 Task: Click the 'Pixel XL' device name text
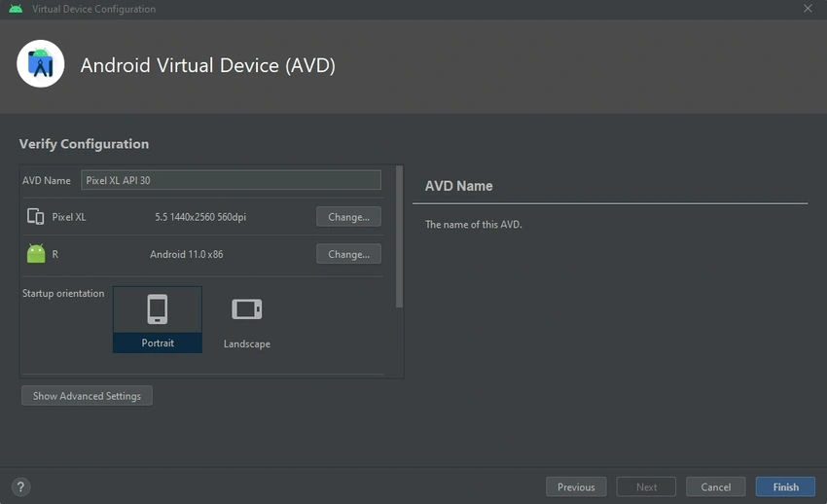tap(68, 217)
